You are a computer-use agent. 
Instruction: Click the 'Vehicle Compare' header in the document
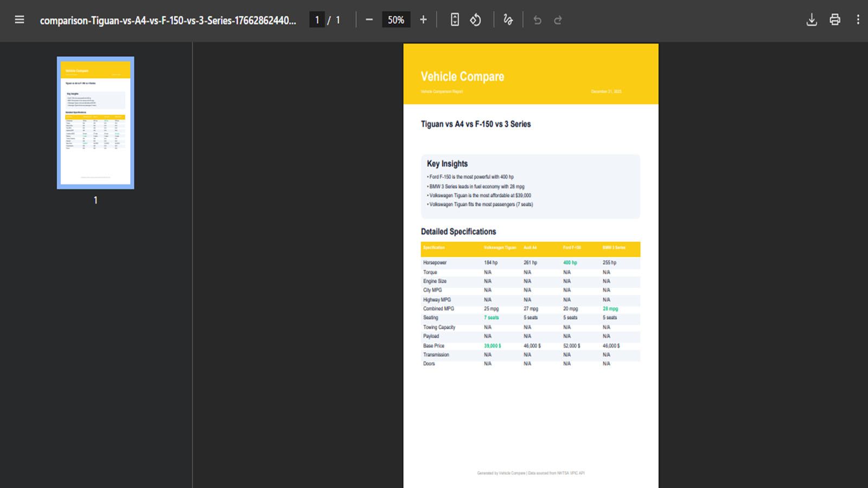[462, 76]
